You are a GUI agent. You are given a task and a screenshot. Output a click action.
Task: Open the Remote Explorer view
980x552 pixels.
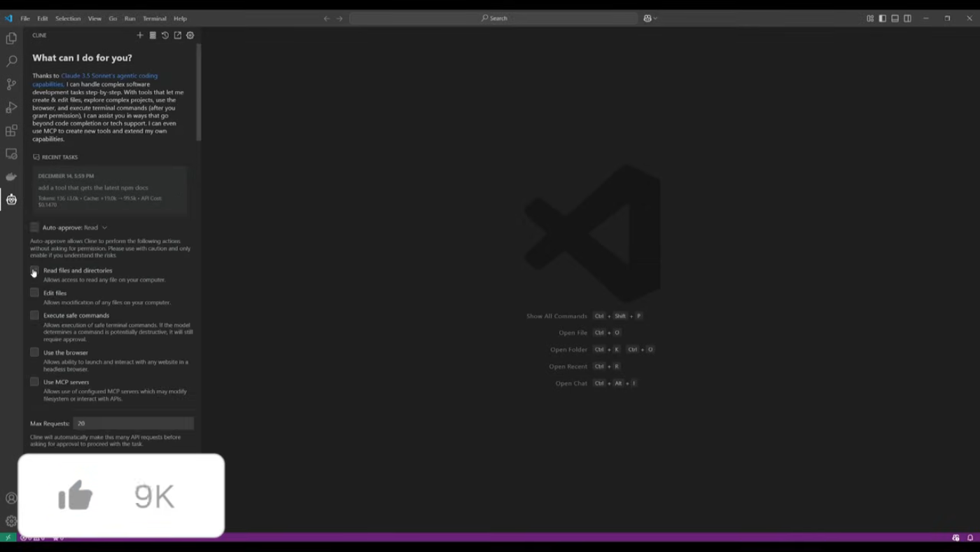pos(11,153)
